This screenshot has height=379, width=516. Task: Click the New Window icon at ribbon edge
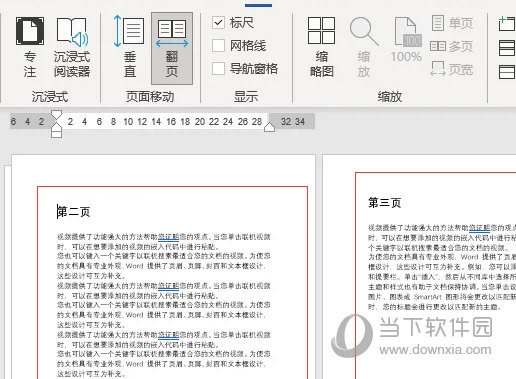(507, 24)
